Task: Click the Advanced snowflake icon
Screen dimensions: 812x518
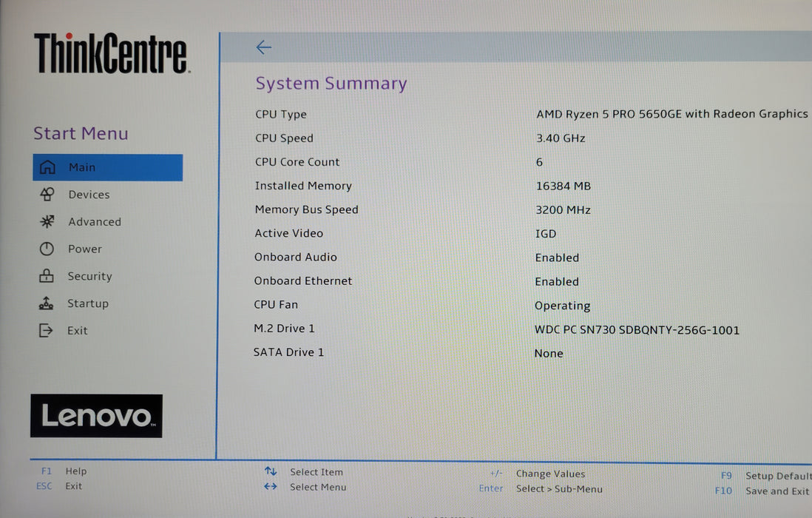Action: (x=47, y=222)
